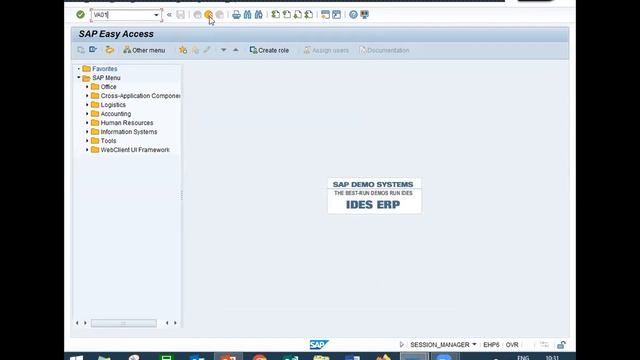Click the Windows Start button
Viewport: 640px width, 360px height.
76,357
